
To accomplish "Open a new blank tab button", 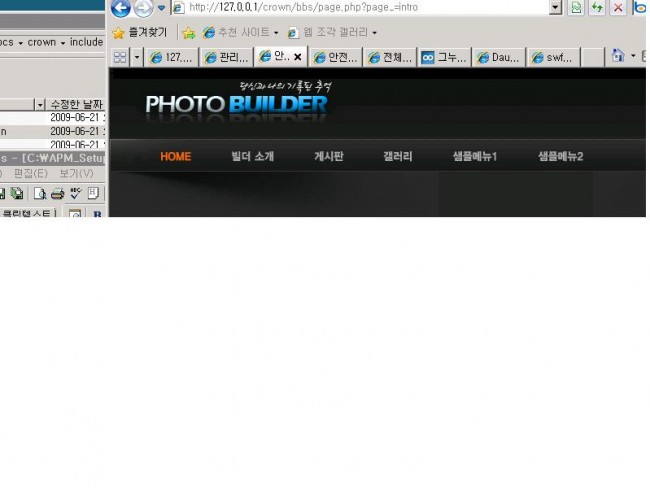I will 592,57.
